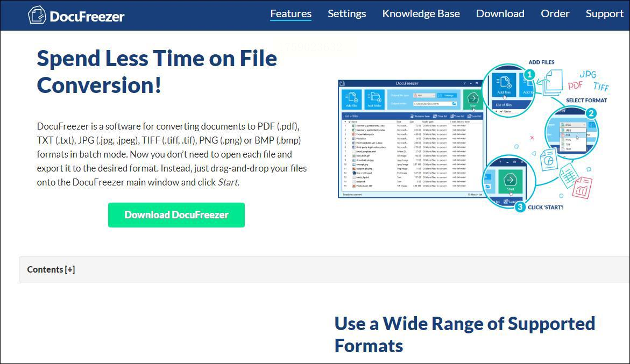Open the Support navigation item
Screen dimensions: 630x364
[604, 13]
